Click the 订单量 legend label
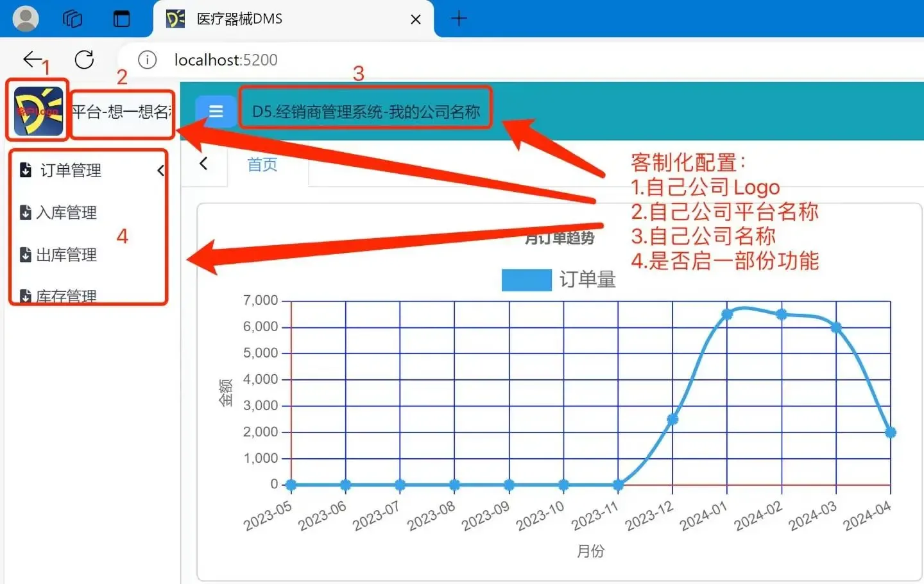This screenshot has height=584, width=924. click(588, 280)
